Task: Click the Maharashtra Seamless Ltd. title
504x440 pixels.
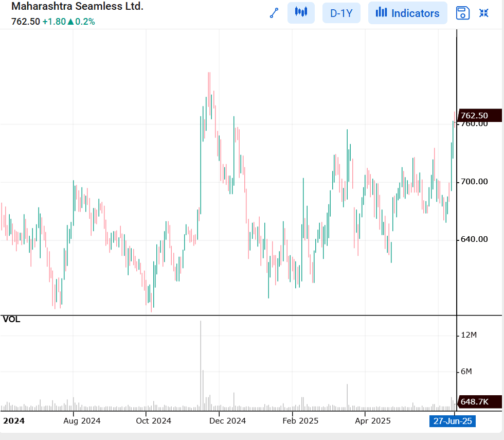Action: 77,6
